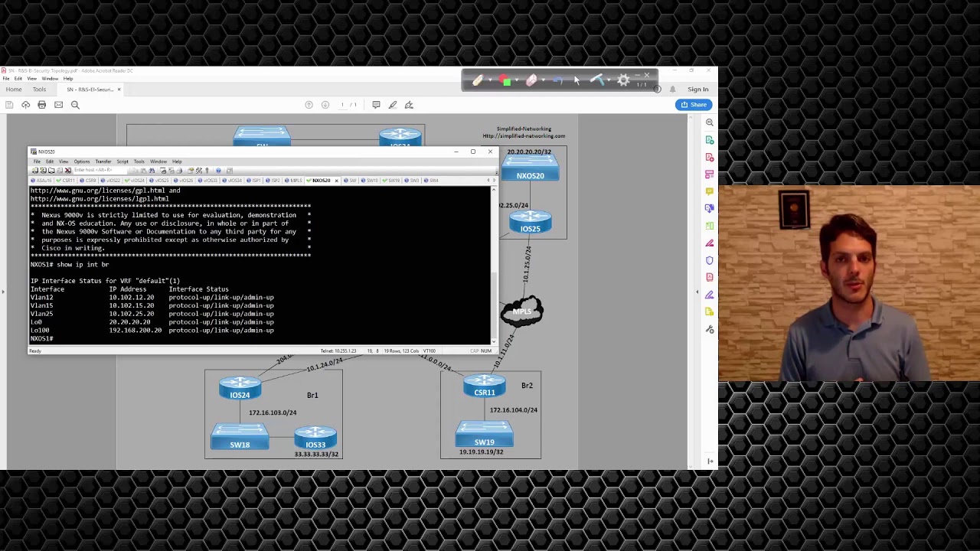Select the Acrobat highlight pen icon
This screenshot has width=980, height=551.
click(393, 105)
